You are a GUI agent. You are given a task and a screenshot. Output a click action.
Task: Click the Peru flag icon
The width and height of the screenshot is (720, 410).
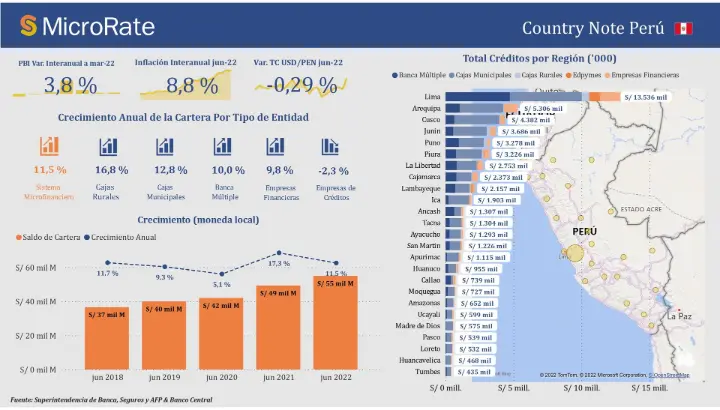tap(684, 27)
